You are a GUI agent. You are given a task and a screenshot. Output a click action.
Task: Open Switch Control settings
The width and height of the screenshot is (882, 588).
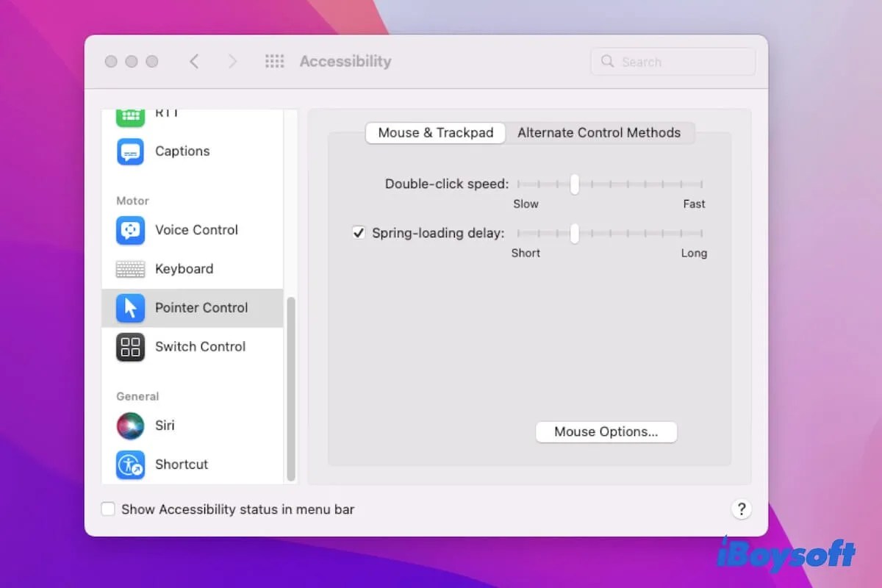tap(200, 347)
